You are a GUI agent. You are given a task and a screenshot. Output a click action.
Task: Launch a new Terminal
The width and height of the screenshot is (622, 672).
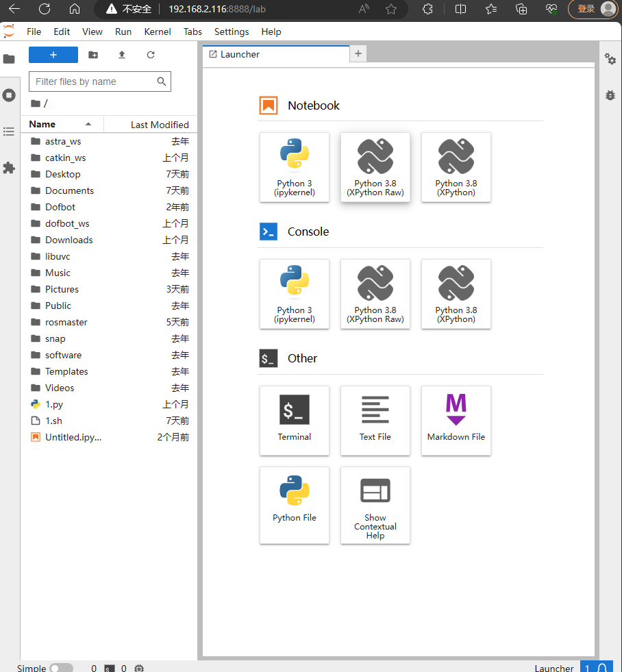pyautogui.click(x=295, y=421)
